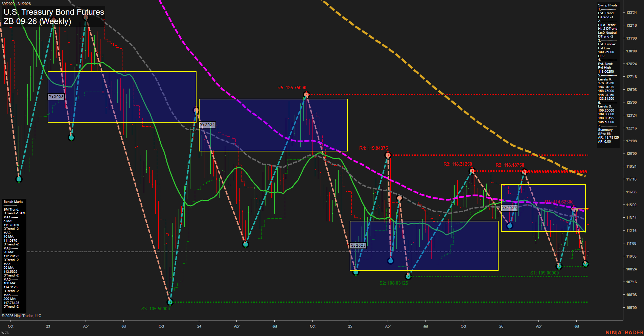Click the S1: 109.00000 support label

coord(545,273)
